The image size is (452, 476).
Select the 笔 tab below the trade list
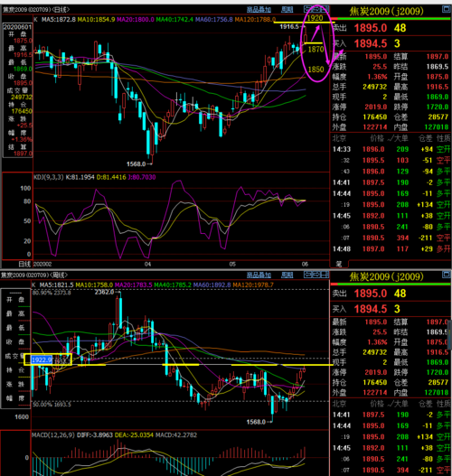339,264
